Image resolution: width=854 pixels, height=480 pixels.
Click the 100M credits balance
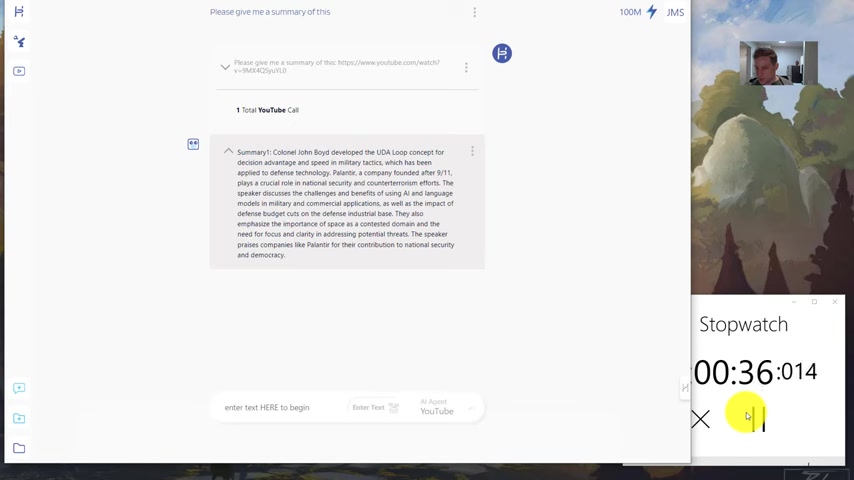(x=630, y=12)
